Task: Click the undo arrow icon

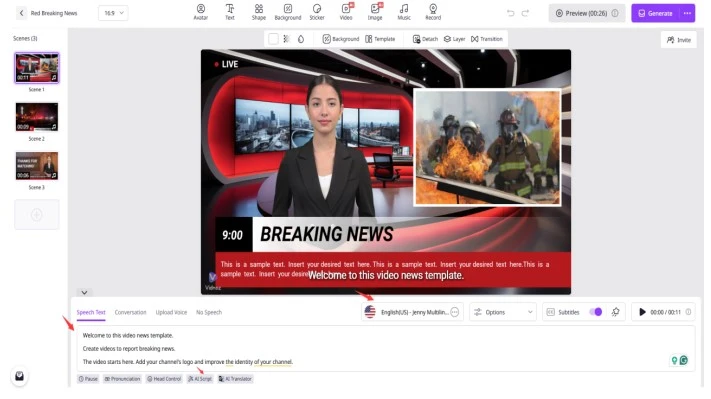Action: pos(511,13)
